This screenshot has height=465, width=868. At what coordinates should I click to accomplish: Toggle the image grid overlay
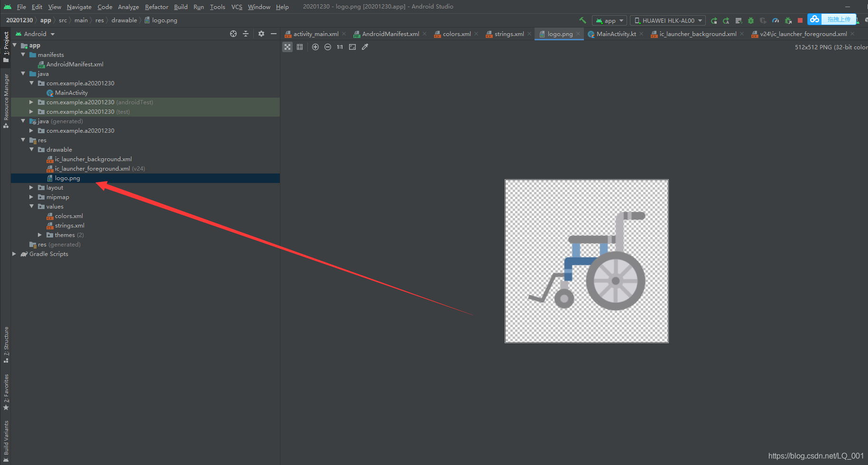[x=300, y=47]
